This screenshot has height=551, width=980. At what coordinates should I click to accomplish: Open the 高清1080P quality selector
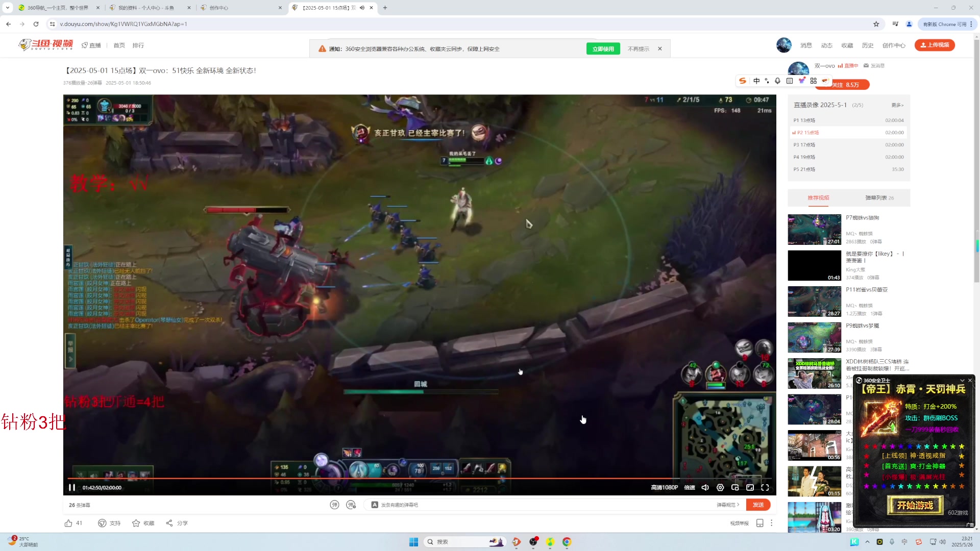[664, 487]
